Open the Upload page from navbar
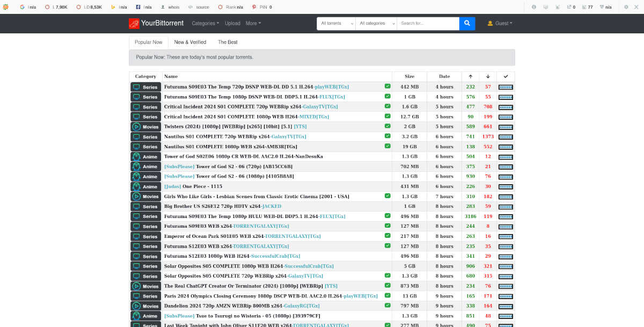 [x=232, y=24]
